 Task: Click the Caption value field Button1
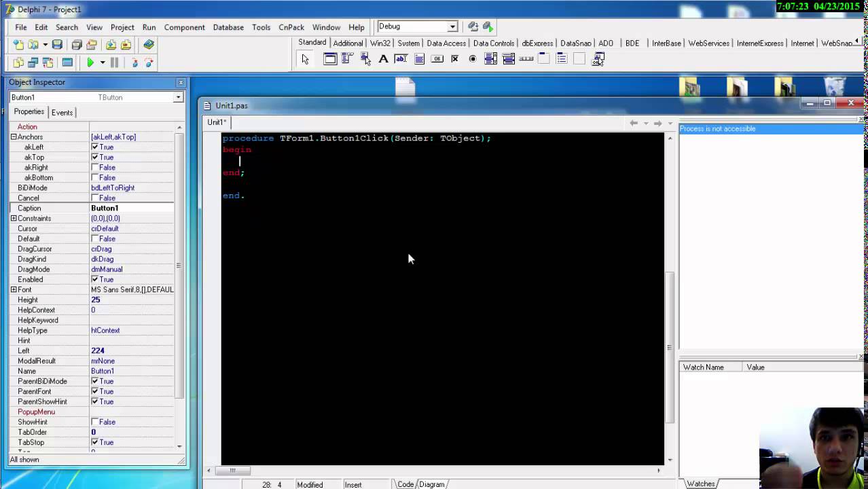132,208
